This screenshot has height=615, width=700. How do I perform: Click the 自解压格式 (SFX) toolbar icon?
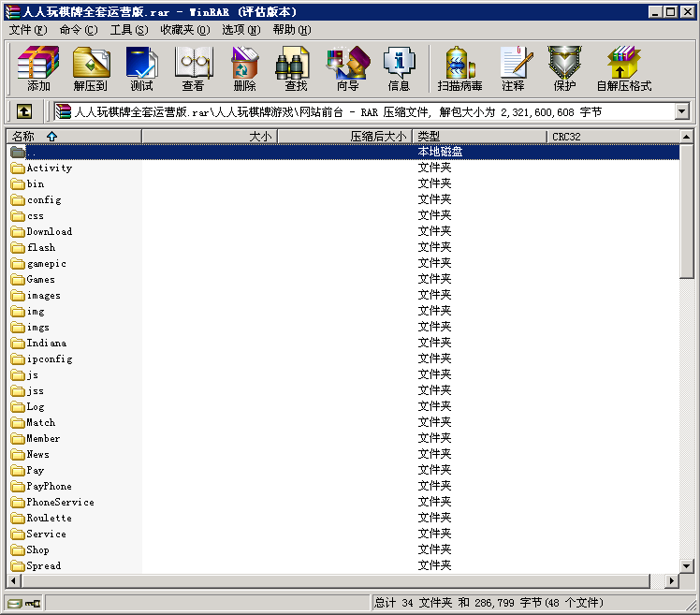click(623, 68)
